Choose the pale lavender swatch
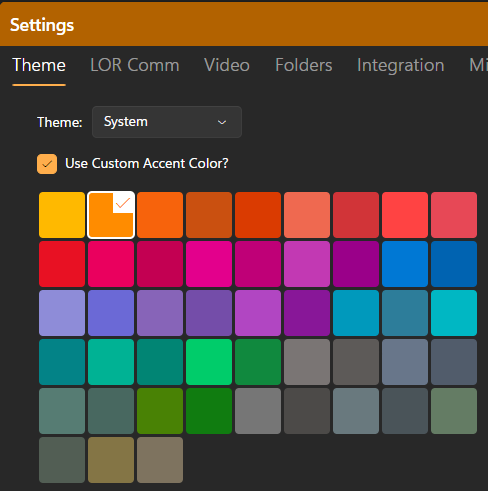This screenshot has width=488, height=491. tap(62, 313)
